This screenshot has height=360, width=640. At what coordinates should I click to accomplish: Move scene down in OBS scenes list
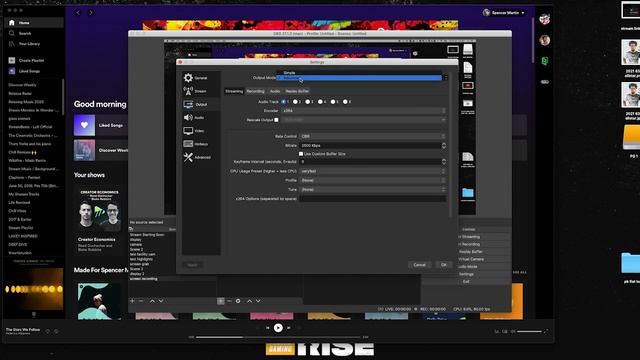tap(161, 301)
